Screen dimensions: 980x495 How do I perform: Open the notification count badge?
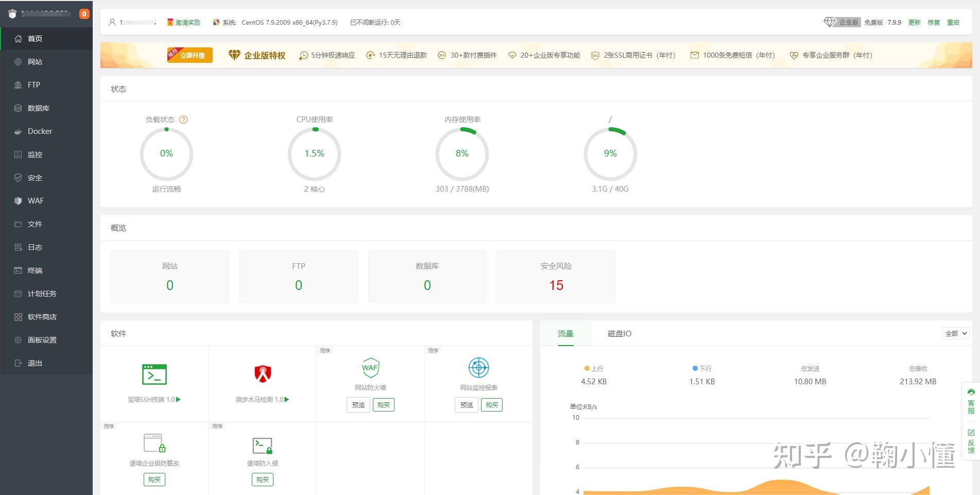84,14
